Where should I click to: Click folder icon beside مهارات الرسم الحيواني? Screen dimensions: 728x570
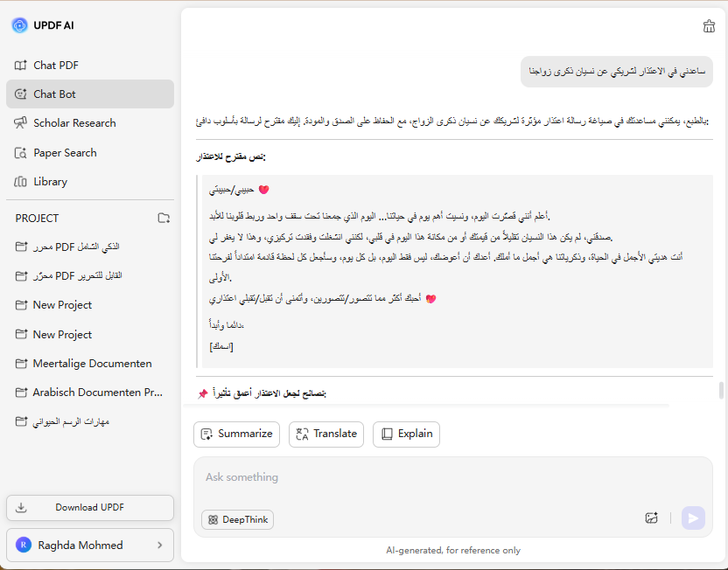point(21,421)
